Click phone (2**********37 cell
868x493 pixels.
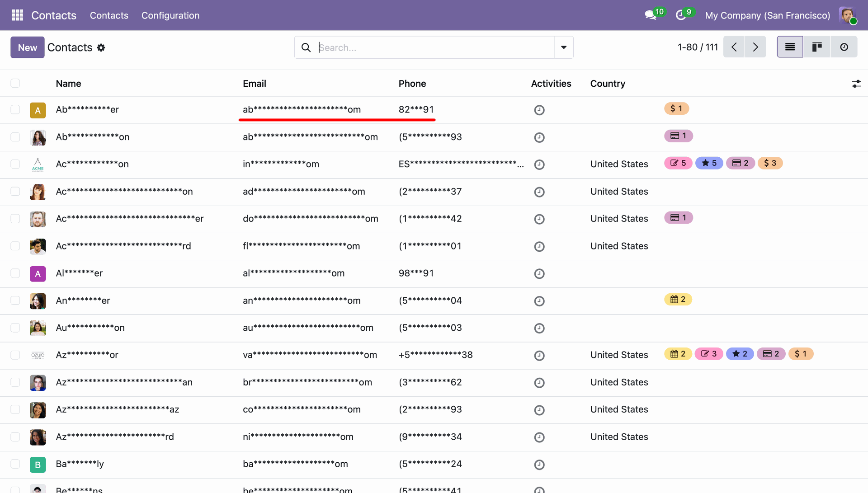click(430, 192)
